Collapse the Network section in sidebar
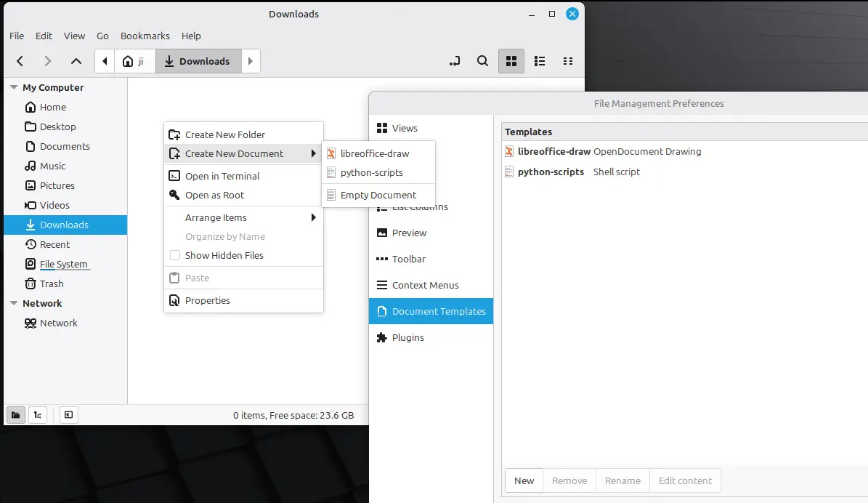The image size is (868, 503). (x=13, y=303)
